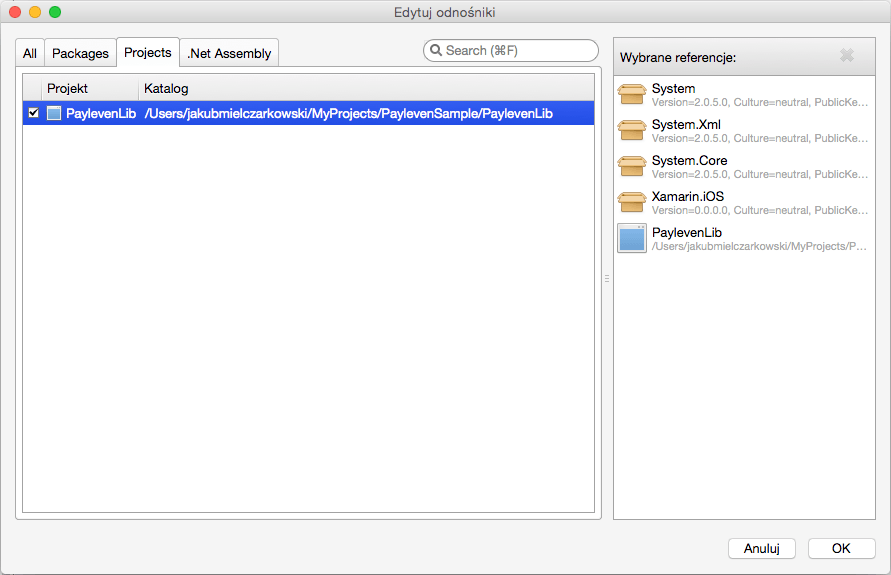Select the Projects tab
This screenshot has width=891, height=575.
pos(148,52)
